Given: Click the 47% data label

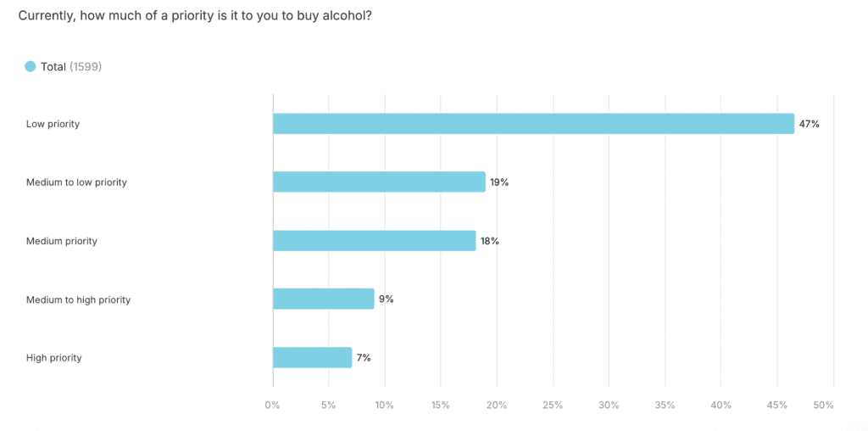Looking at the screenshot, I should [810, 124].
